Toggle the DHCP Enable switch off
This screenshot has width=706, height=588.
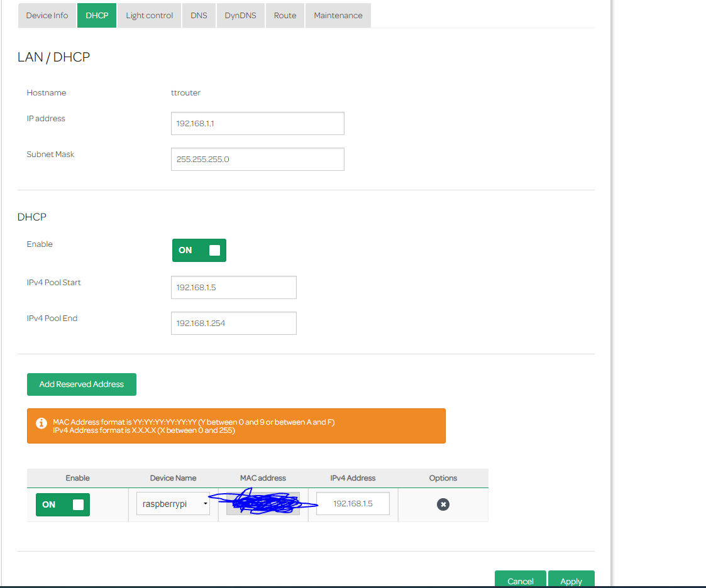(x=199, y=250)
